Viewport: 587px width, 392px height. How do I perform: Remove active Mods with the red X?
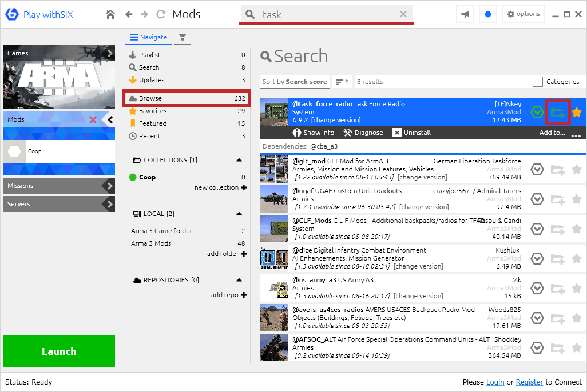click(x=93, y=119)
